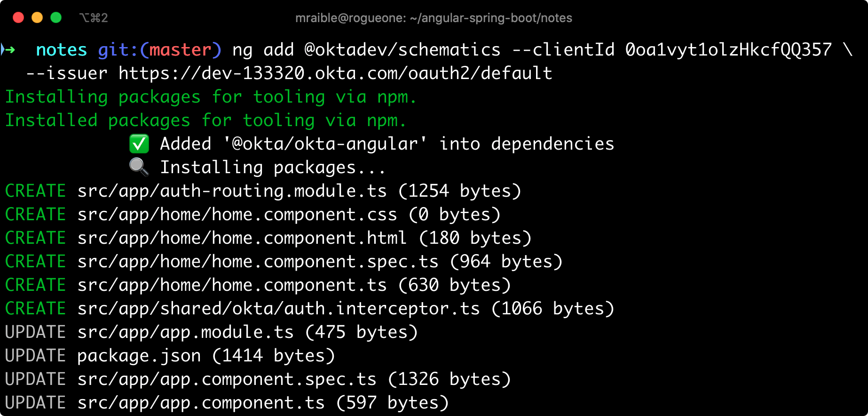The height and width of the screenshot is (416, 868).
Task: Select the master branch name in prompt
Action: click(x=180, y=49)
